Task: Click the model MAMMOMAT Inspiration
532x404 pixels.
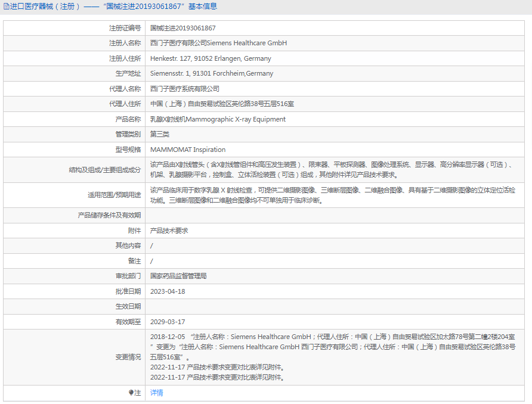Action: coord(188,150)
